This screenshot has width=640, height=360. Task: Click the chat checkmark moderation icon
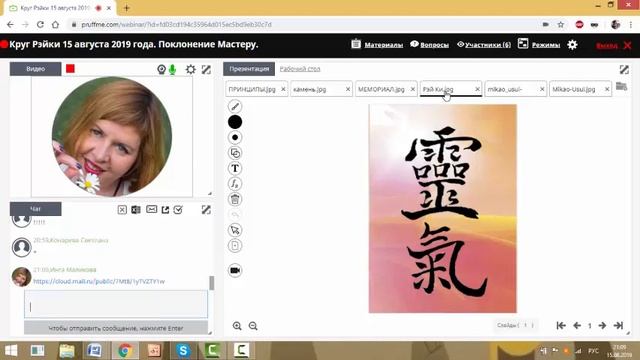click(x=178, y=210)
